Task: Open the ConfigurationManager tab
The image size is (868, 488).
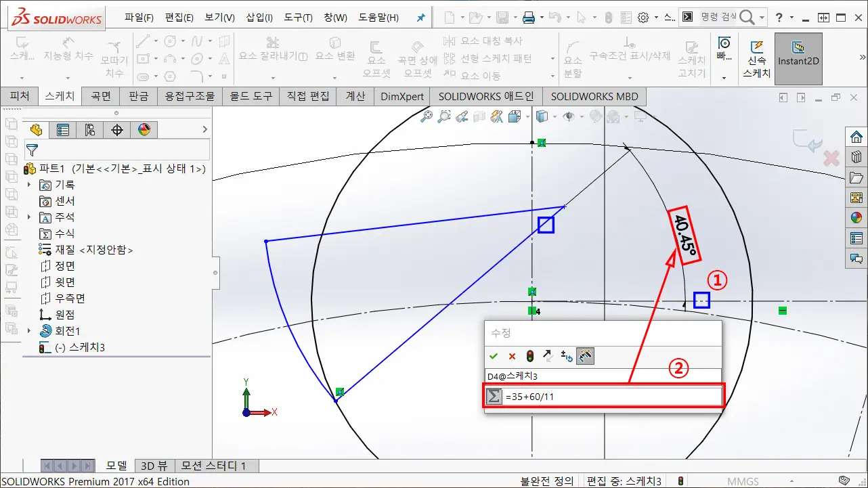Action: pos(90,129)
